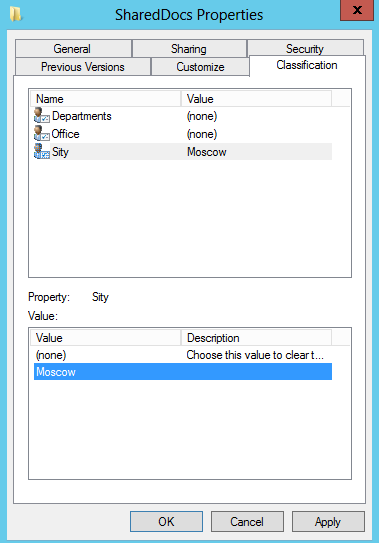The width and height of the screenshot is (379, 543).
Task: Click the Value column header in the lower list
Action: [x=106, y=338]
